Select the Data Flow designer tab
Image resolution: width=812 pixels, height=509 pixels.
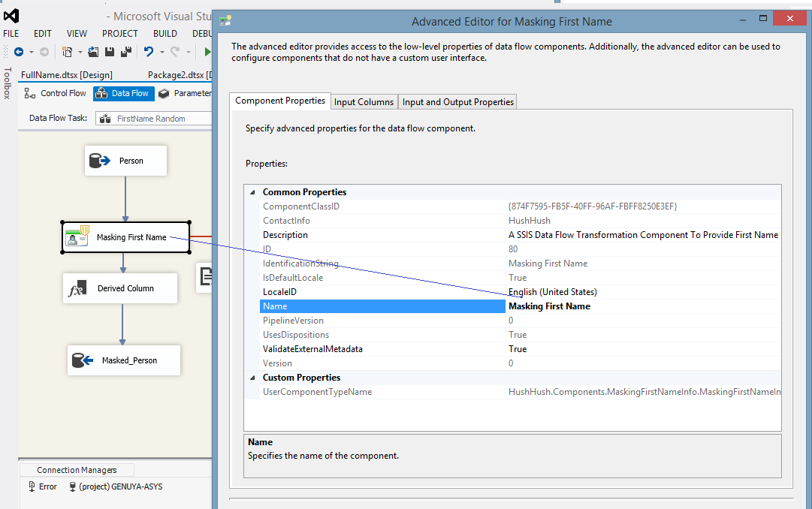pyautogui.click(x=124, y=93)
